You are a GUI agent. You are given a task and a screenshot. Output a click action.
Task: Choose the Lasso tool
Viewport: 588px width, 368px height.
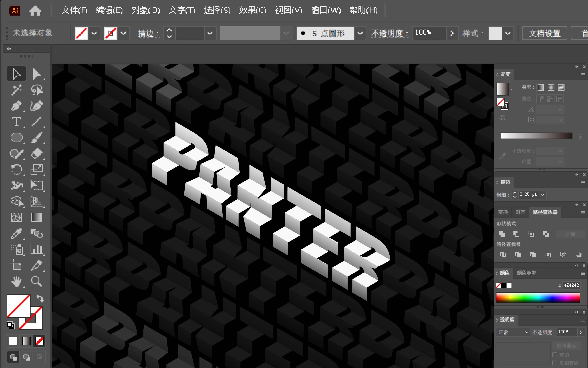pyautogui.click(x=37, y=90)
